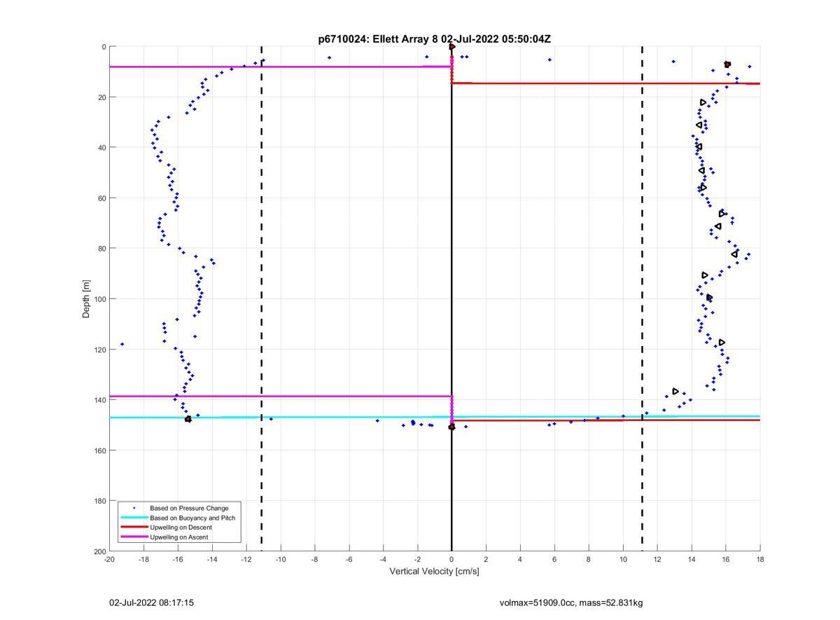Click the 'Upwelling on Ascent' legend entry
This screenshot has height=620, width=840.
(179, 537)
